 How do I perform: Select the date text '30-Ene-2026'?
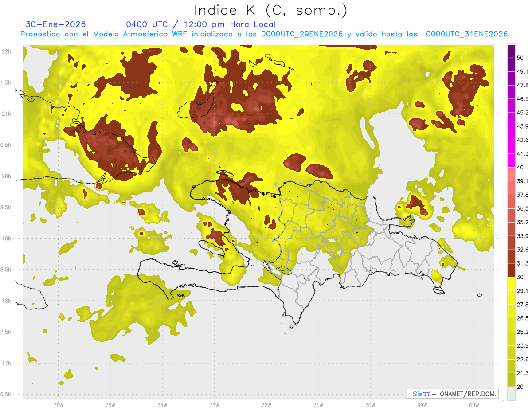(x=56, y=24)
